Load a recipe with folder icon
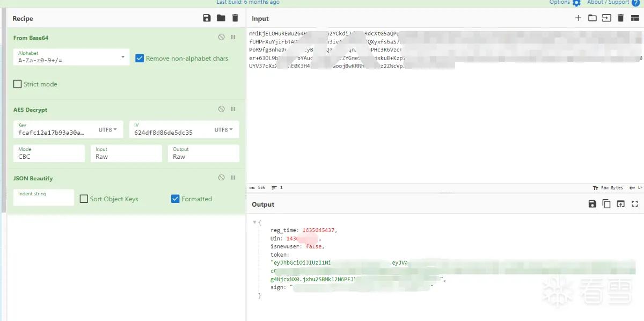644x321 pixels. tap(221, 18)
